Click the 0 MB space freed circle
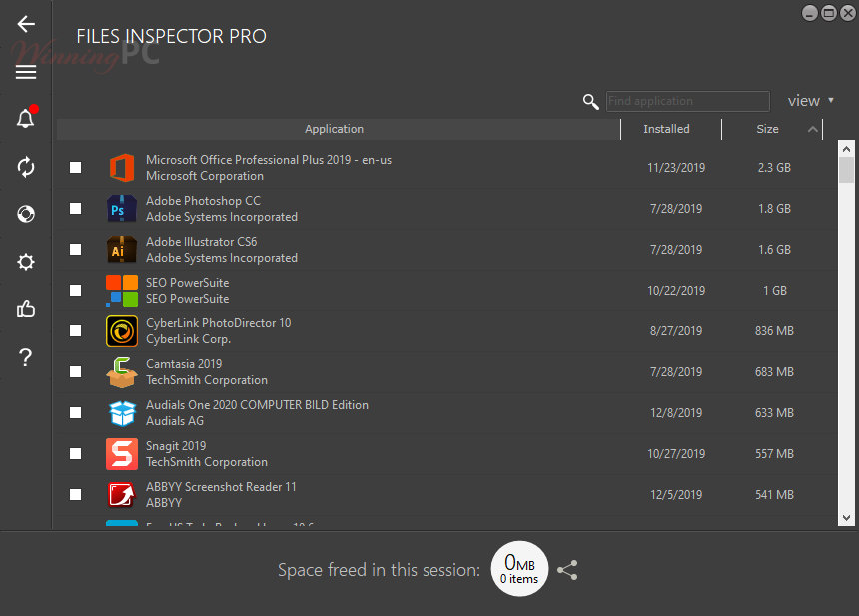The image size is (859, 616). click(x=519, y=569)
